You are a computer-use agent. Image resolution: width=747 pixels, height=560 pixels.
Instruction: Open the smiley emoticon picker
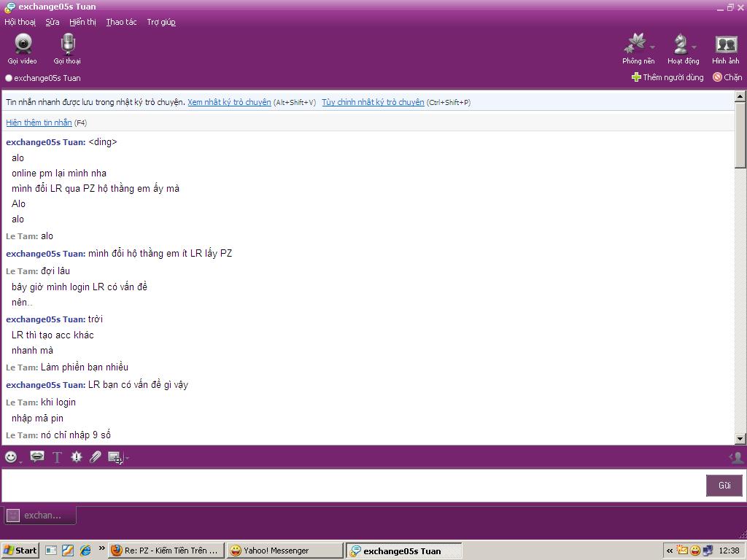pos(11,457)
